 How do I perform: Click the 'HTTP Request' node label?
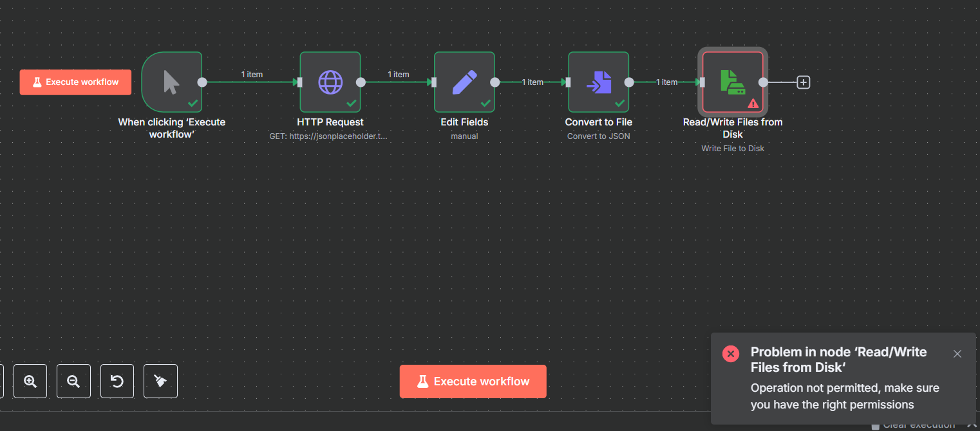click(330, 122)
